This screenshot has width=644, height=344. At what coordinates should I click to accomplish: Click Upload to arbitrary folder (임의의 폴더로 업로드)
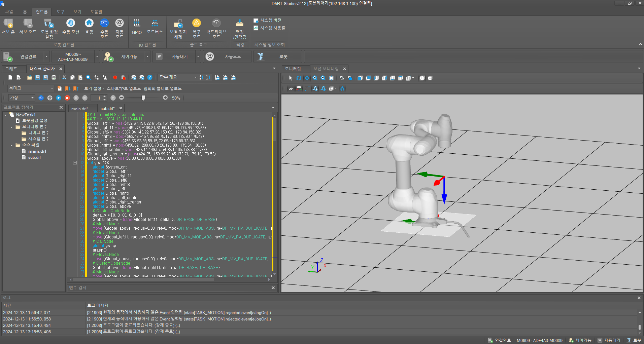click(x=163, y=88)
